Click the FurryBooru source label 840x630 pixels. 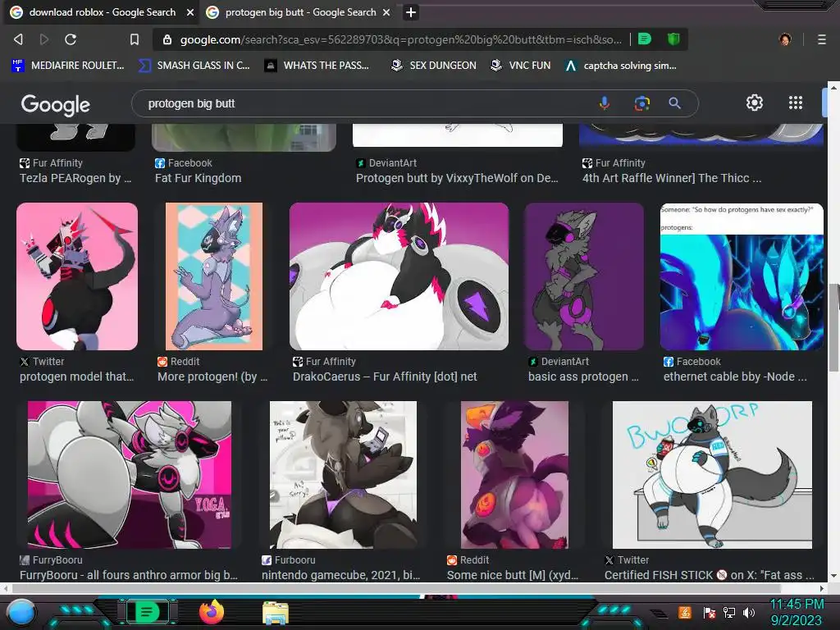click(51, 559)
